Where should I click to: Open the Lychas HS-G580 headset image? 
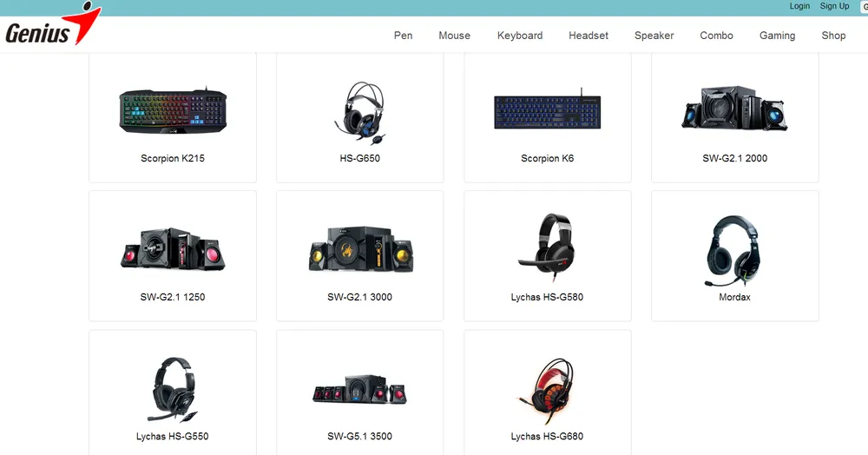(x=548, y=247)
